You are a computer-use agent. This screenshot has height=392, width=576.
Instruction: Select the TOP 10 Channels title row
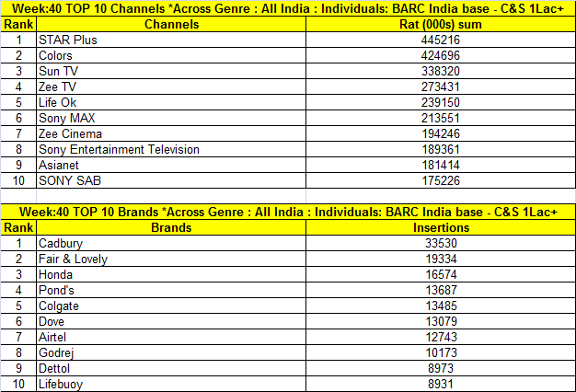(x=288, y=8)
